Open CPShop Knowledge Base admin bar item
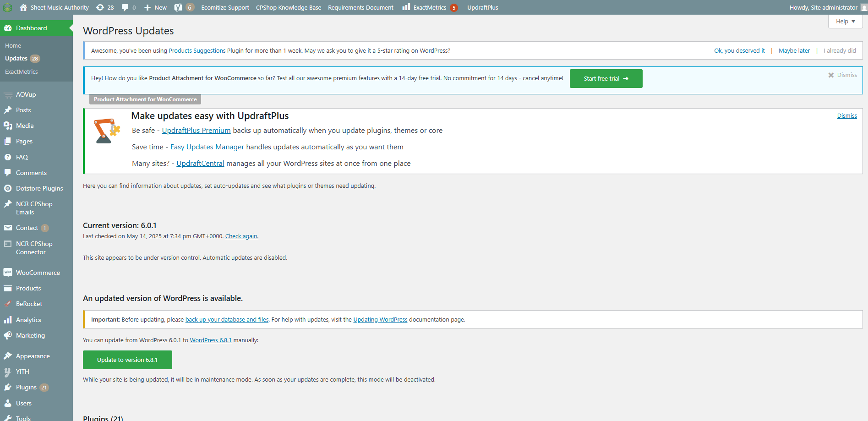 click(x=289, y=7)
